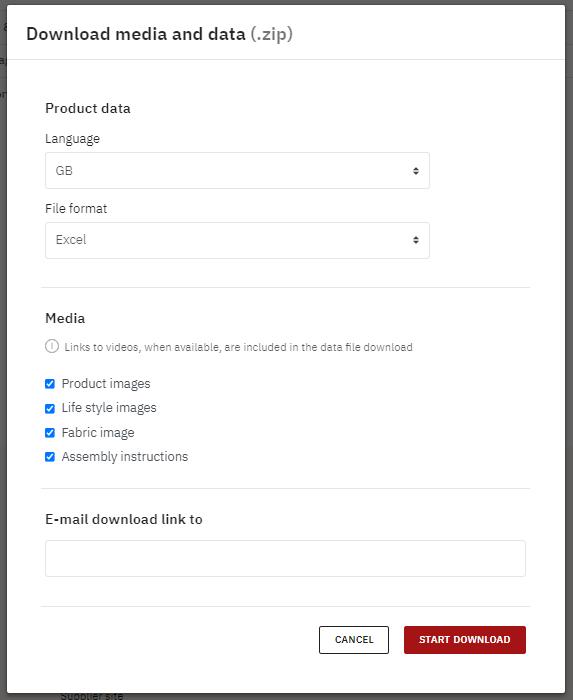Click the up-down arrows icon in the Language field

415,171
